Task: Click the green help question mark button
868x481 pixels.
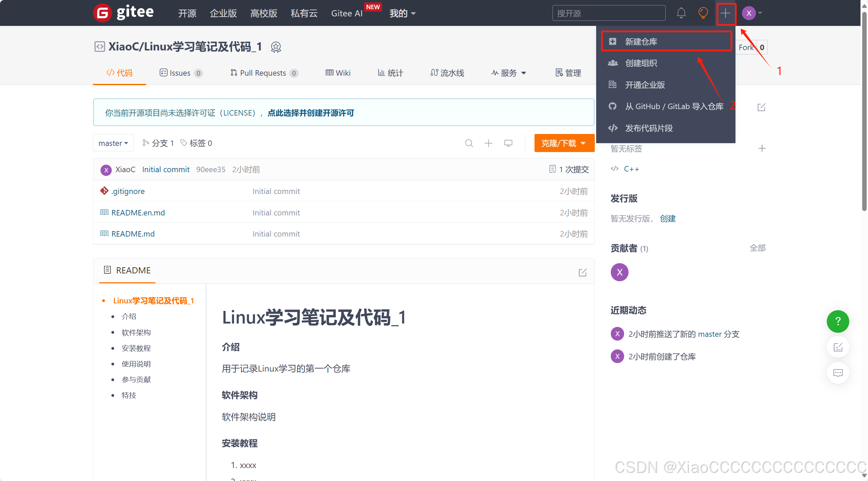Action: coord(838,321)
